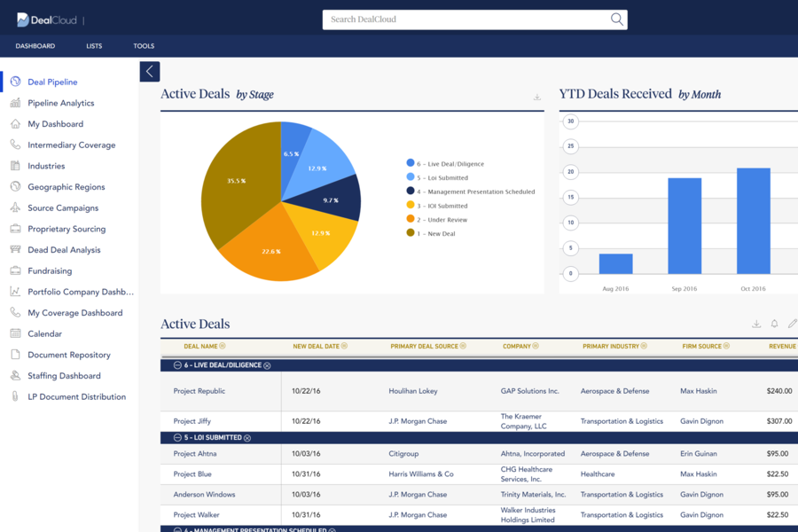Click the Aug 2016 bar

pyautogui.click(x=616, y=263)
